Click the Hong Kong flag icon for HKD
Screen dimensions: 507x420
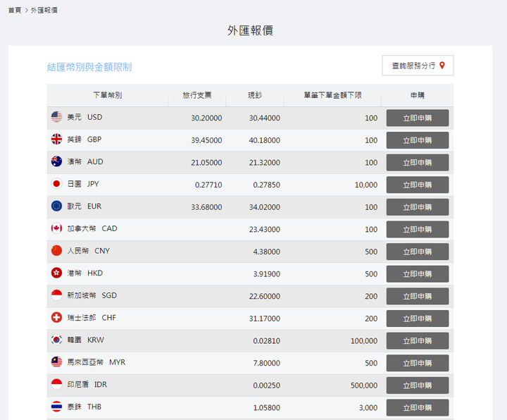56,273
